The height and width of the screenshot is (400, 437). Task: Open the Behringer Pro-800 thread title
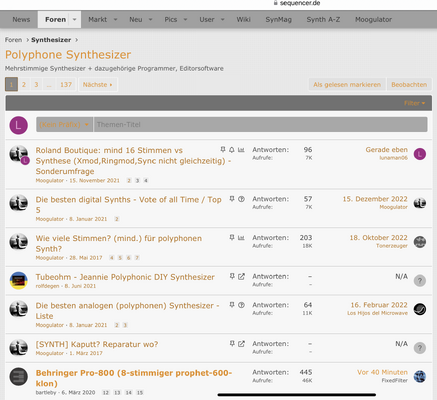point(134,378)
